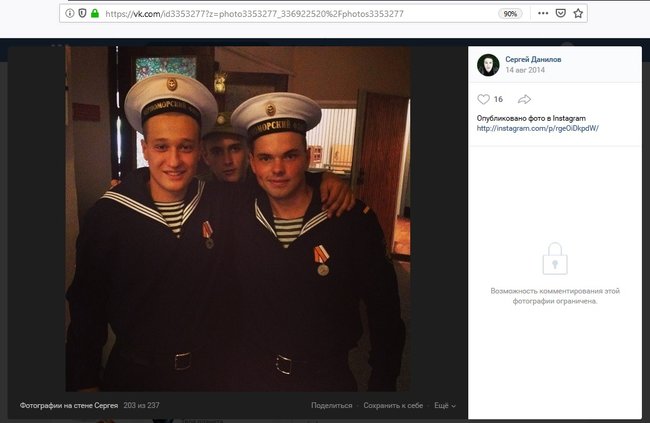Click the Поделиться link below photo
The height and width of the screenshot is (423, 650).
point(332,406)
